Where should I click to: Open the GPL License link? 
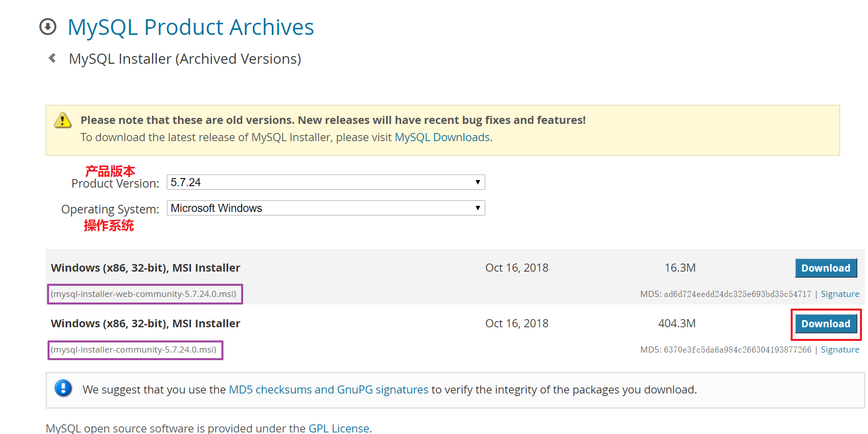tap(339, 428)
